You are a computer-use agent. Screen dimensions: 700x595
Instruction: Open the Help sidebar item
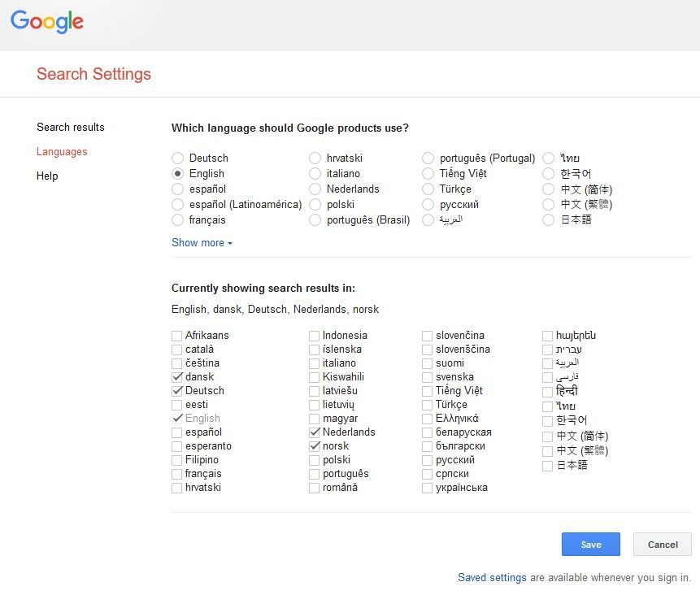47,176
